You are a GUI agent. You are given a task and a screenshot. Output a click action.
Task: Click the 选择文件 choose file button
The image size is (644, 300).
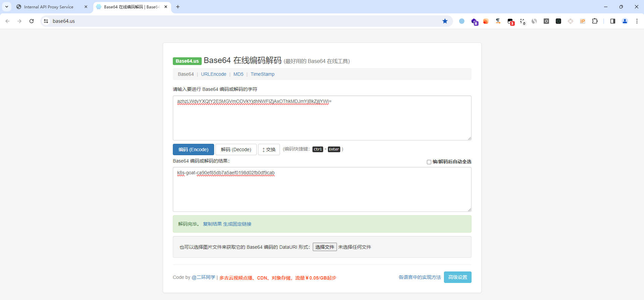(325, 247)
